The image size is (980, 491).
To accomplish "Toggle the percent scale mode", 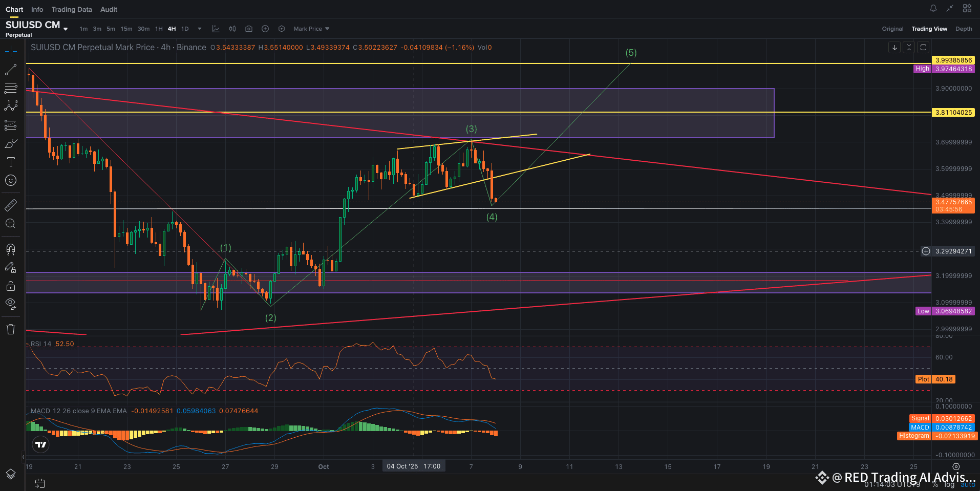I will 935,484.
